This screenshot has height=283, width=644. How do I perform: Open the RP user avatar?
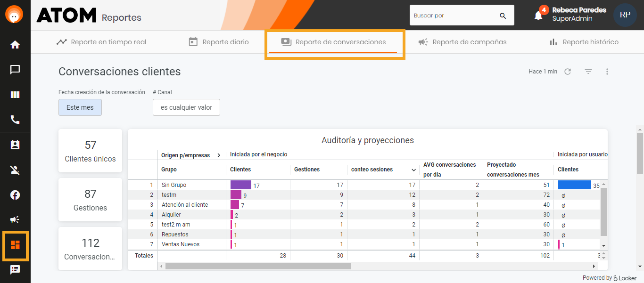pos(625,15)
